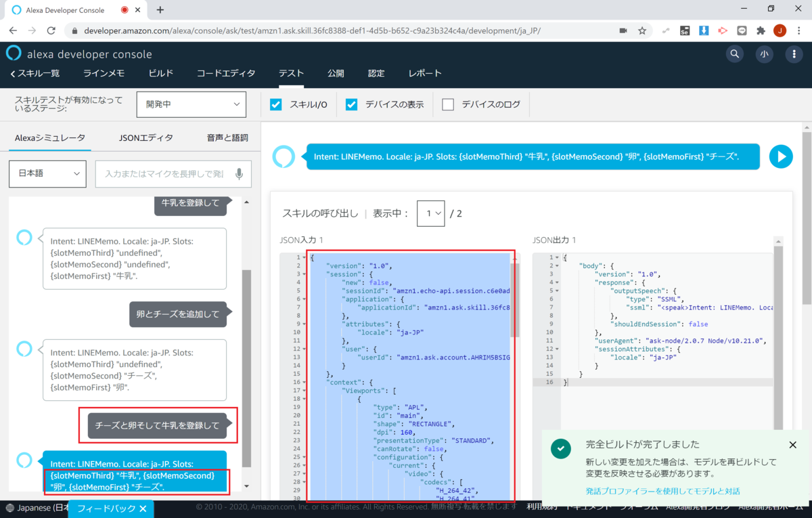Click the browser forward arrow
This screenshot has height=518, width=812.
(x=32, y=30)
